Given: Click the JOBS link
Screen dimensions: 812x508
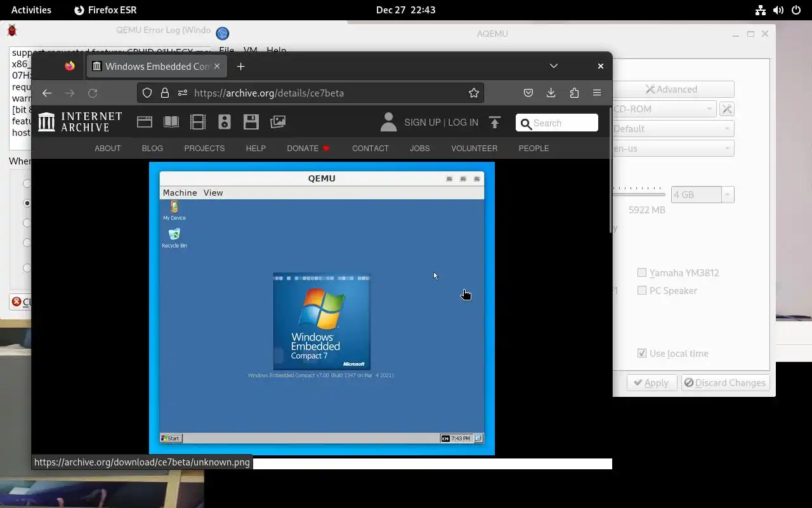Looking at the screenshot, I should click(x=419, y=148).
